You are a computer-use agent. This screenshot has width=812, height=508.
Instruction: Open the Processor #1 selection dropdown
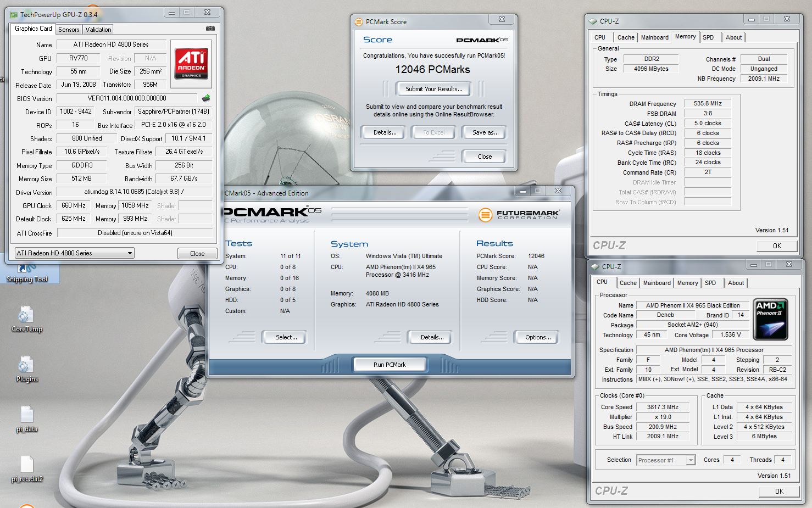(666, 460)
